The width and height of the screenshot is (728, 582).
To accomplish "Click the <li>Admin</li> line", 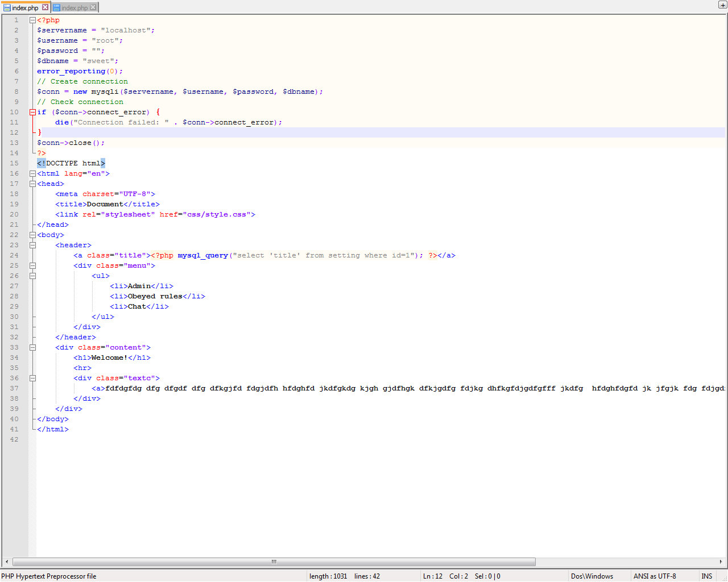I will tap(142, 286).
